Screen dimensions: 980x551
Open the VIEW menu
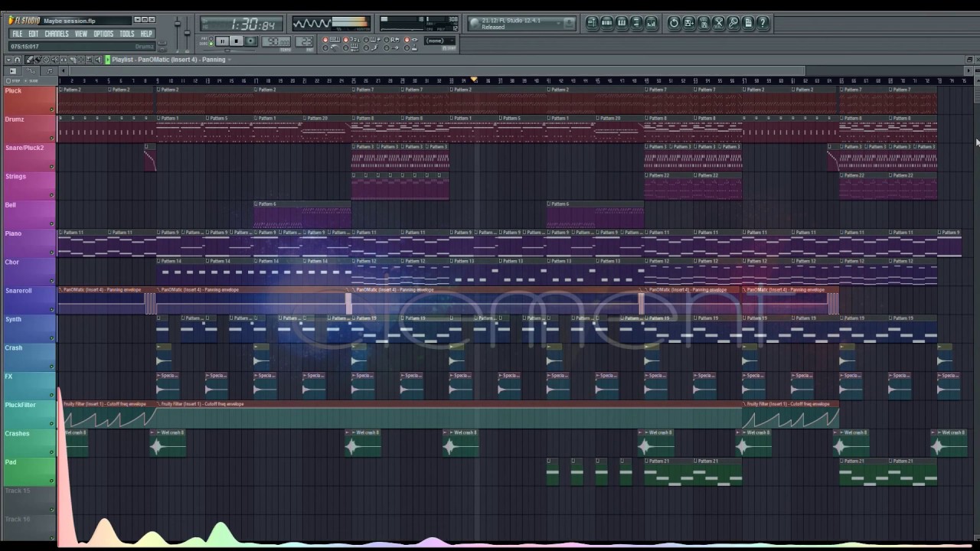click(80, 34)
